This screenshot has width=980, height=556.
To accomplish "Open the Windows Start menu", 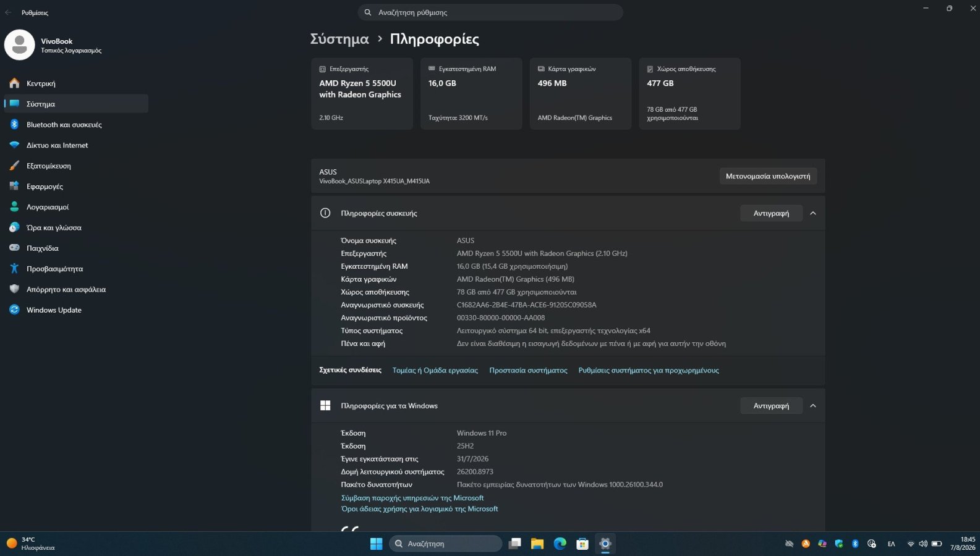I will (x=376, y=544).
